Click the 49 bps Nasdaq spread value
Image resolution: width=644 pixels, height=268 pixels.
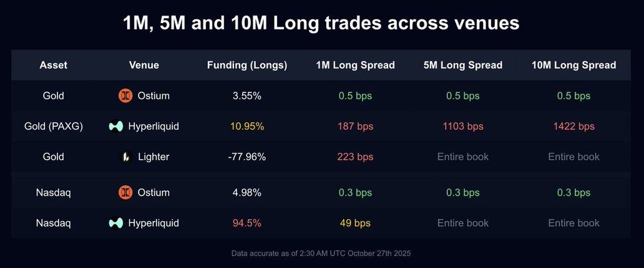click(356, 223)
